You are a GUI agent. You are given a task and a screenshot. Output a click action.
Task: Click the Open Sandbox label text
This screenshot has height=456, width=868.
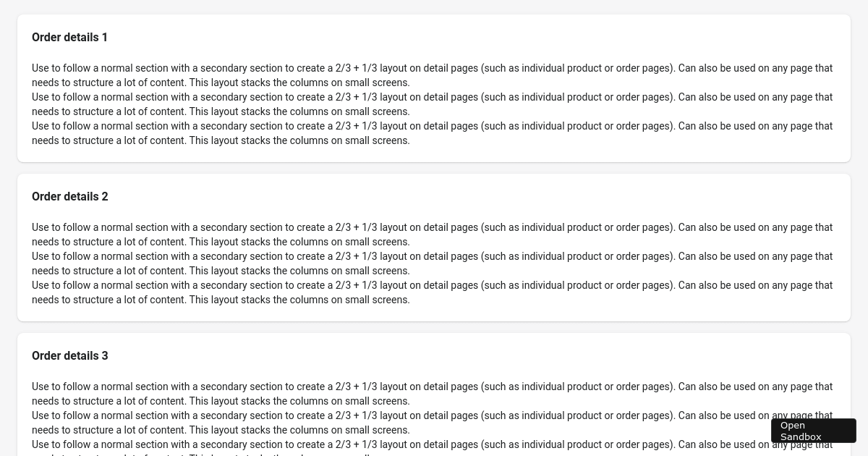[x=801, y=431]
